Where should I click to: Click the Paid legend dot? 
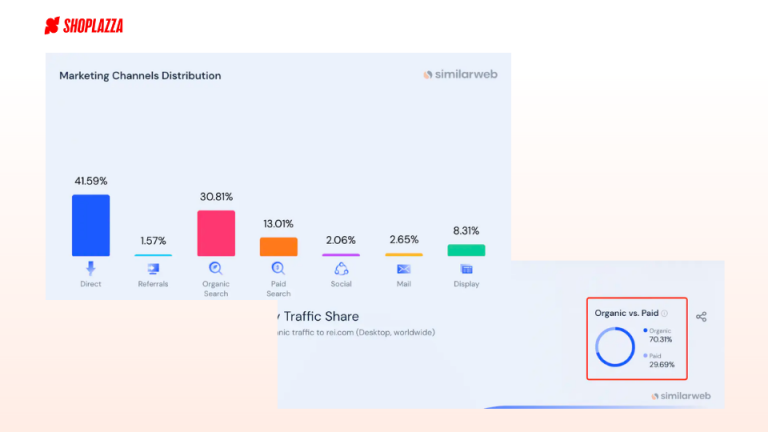645,356
